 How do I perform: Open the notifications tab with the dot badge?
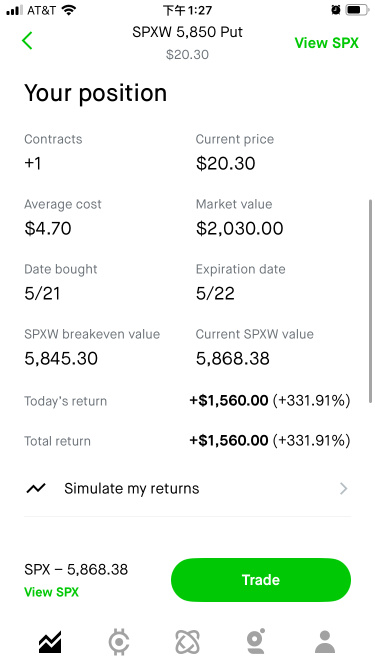(256, 641)
